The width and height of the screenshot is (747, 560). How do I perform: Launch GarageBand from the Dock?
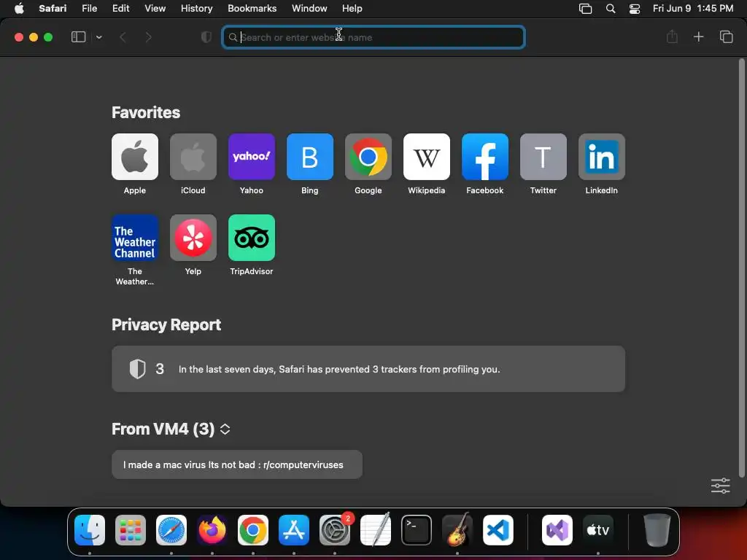point(457,530)
